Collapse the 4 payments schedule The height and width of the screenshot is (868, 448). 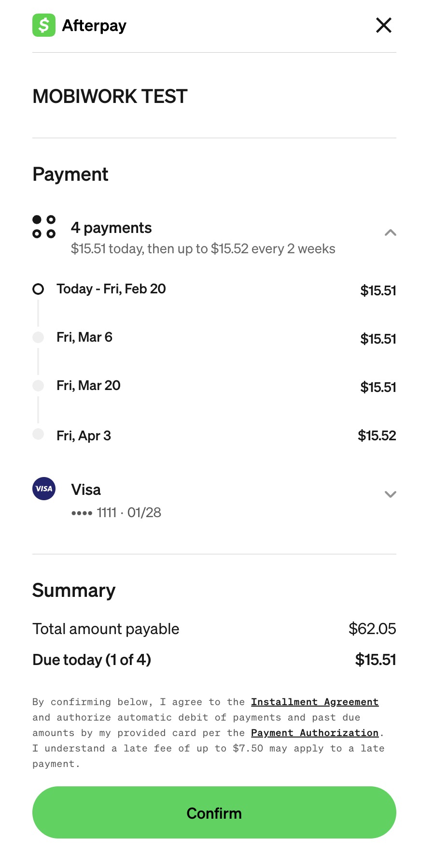pos(390,233)
